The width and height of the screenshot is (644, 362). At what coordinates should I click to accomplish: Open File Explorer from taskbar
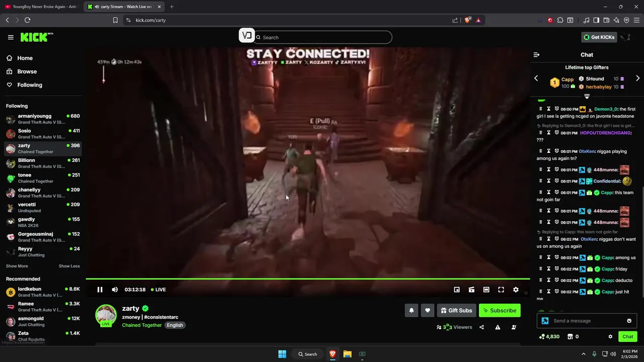click(347, 354)
